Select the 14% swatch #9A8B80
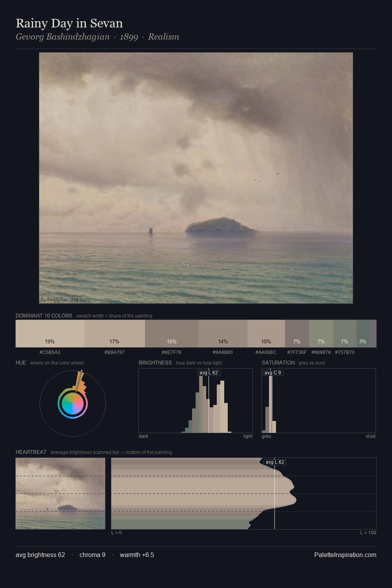The height and width of the screenshot is (588, 392). (223, 334)
